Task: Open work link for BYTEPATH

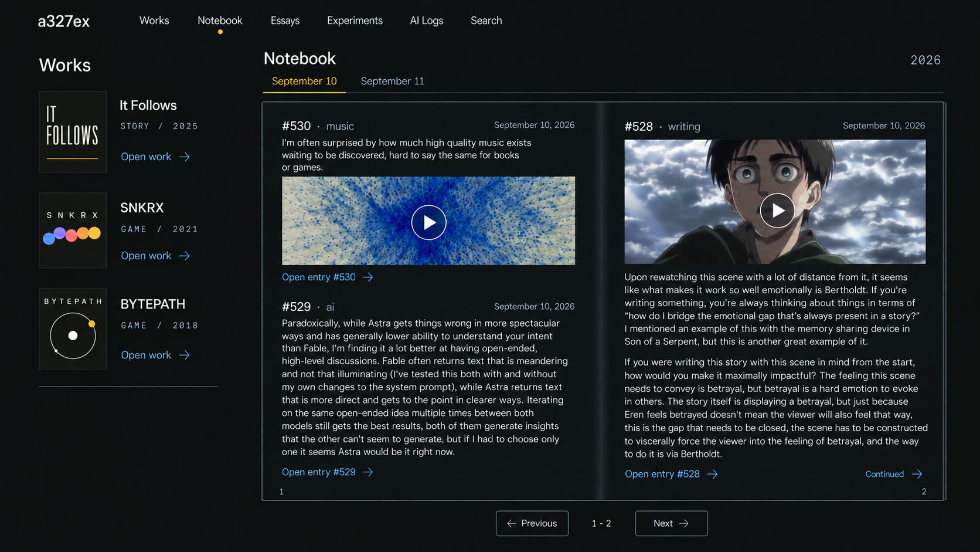Action: tap(155, 355)
